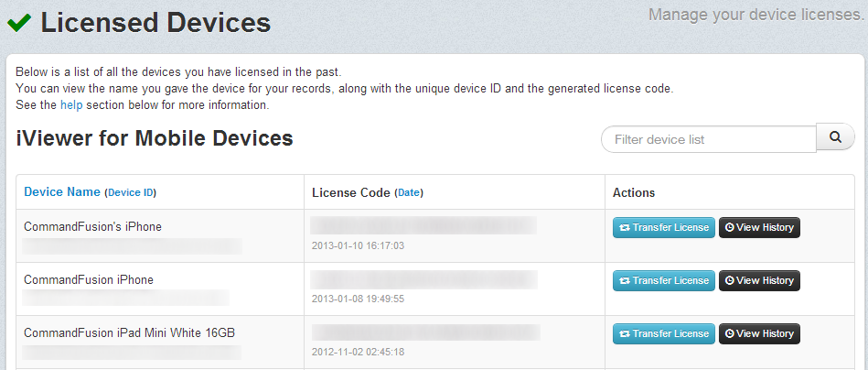Click the green checkmark beside Licensed Devices
This screenshot has height=370, width=868.
pyautogui.click(x=19, y=23)
